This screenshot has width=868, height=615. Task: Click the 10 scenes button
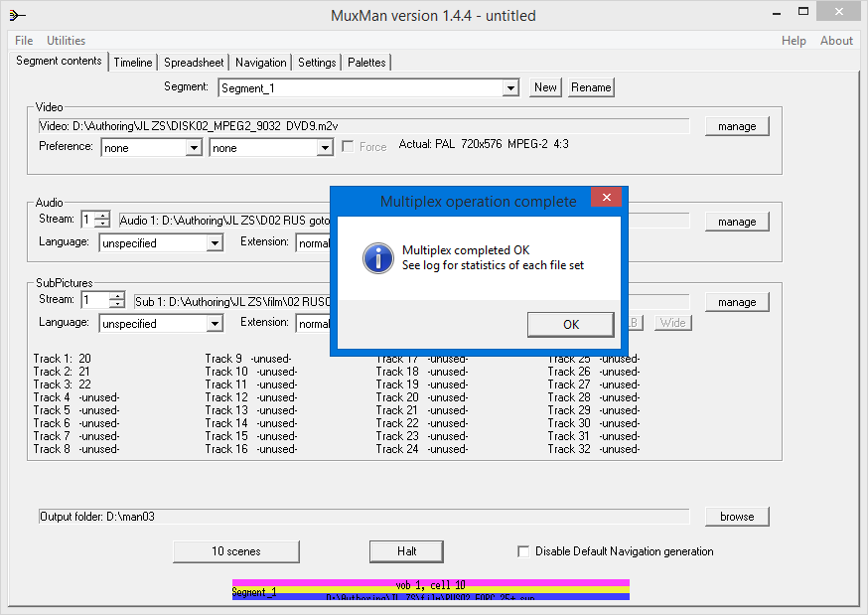[236, 551]
